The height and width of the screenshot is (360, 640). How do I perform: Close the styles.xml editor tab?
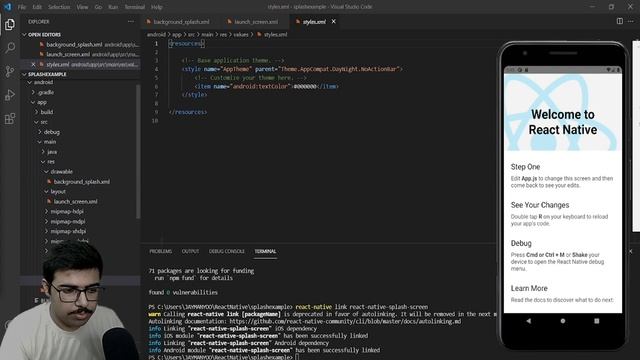[333, 22]
